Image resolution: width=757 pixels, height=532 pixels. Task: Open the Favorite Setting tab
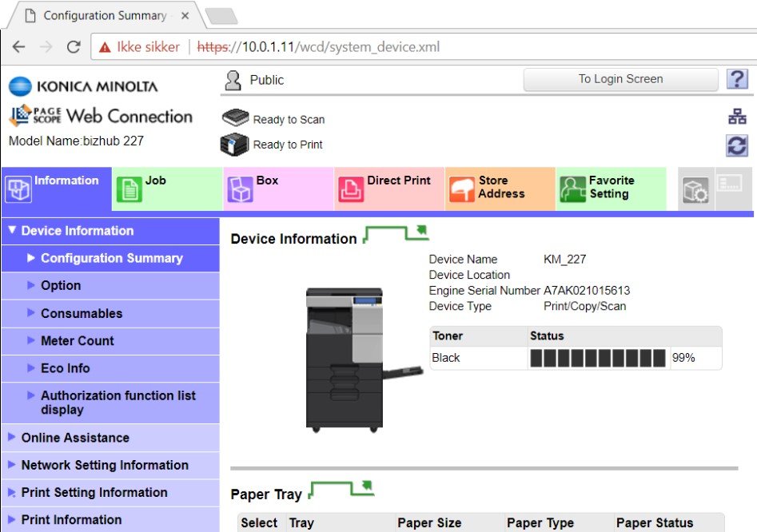(611, 189)
